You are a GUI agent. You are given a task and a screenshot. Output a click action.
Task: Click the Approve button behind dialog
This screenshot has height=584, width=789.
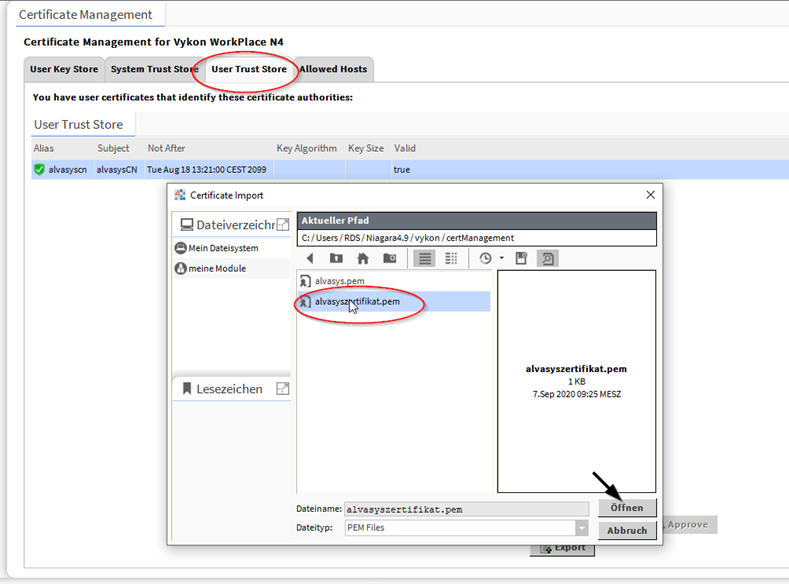tap(689, 525)
